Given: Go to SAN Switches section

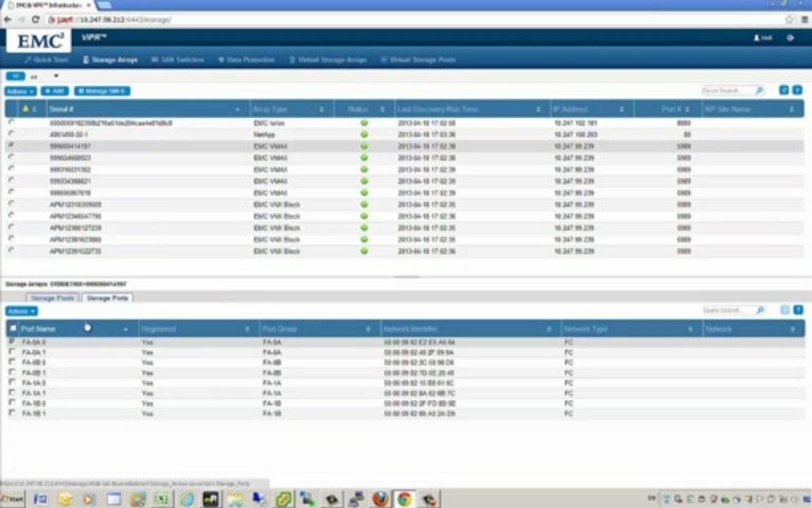Looking at the screenshot, I should 178,60.
